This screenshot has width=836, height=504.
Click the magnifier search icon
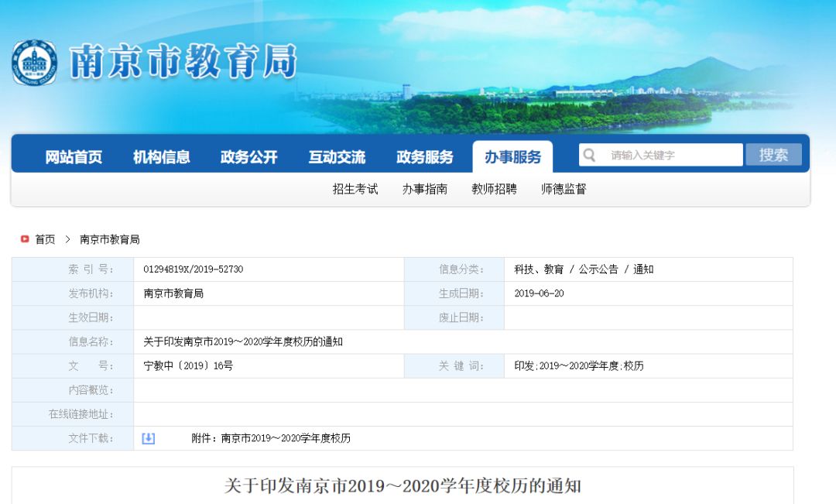[x=590, y=155]
